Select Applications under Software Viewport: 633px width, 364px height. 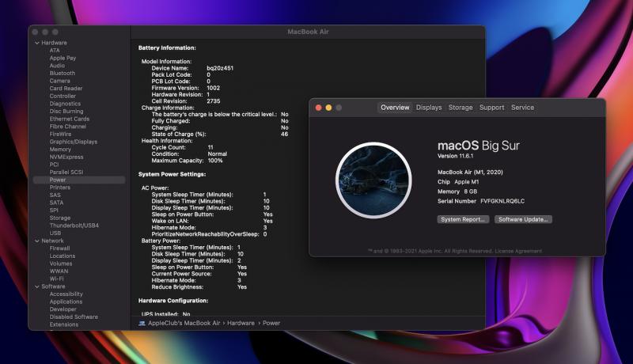(66, 301)
